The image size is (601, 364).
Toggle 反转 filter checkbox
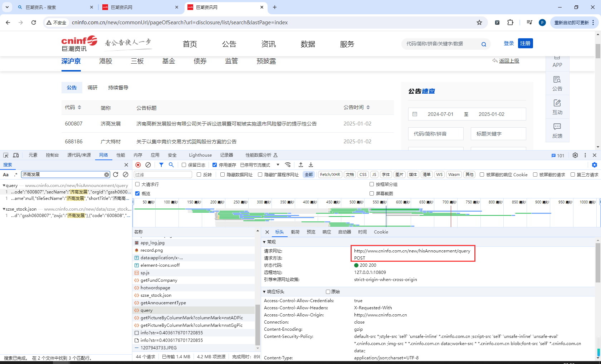point(199,174)
